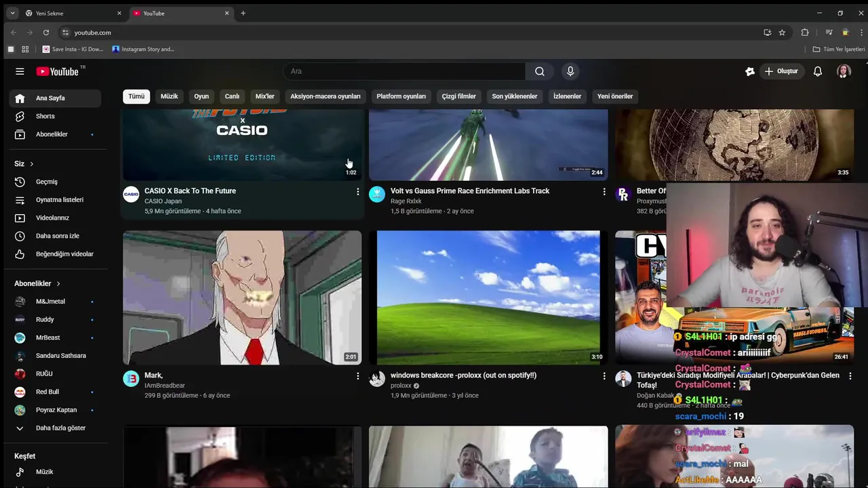Open Abonelikler in the sidebar
Screen dimensions: 868x488
coord(56,134)
